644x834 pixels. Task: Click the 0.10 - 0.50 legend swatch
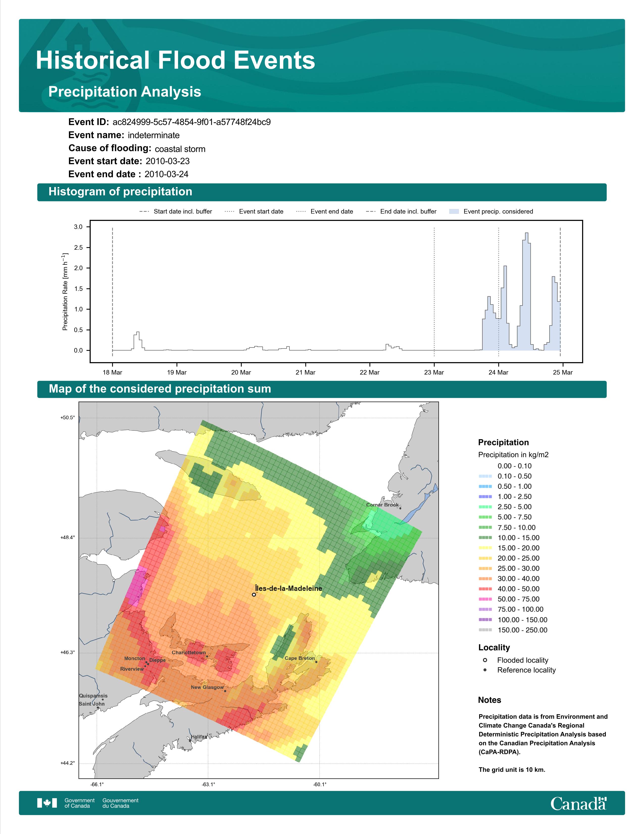tap(485, 476)
